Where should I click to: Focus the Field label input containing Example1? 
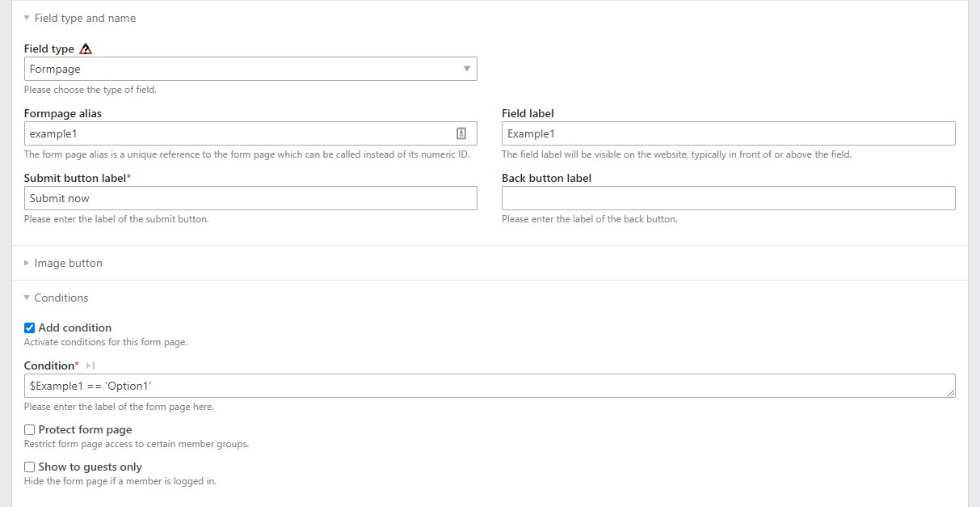click(x=727, y=133)
